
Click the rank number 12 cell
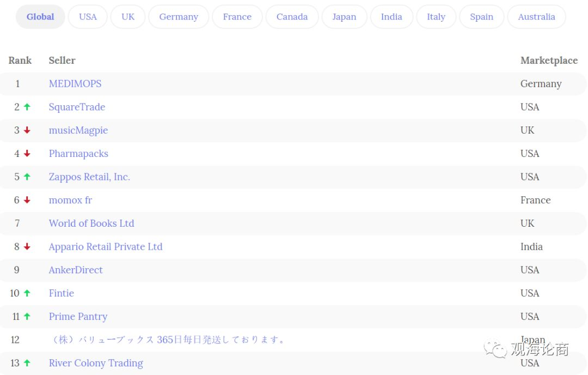(x=15, y=340)
